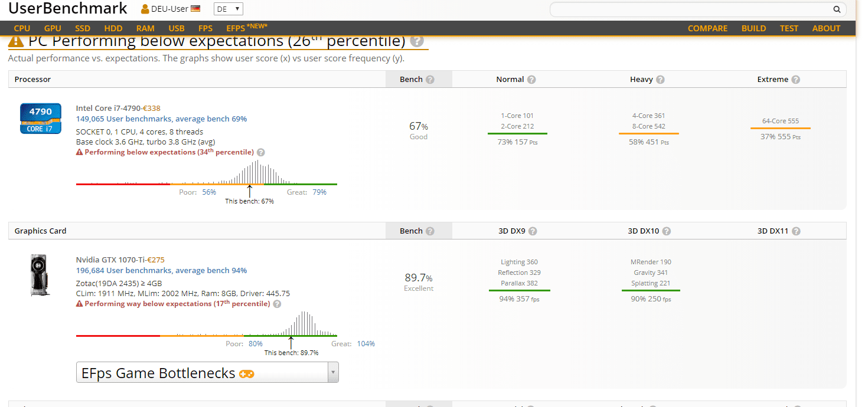Open help icon next to 3D DX11

796,231
